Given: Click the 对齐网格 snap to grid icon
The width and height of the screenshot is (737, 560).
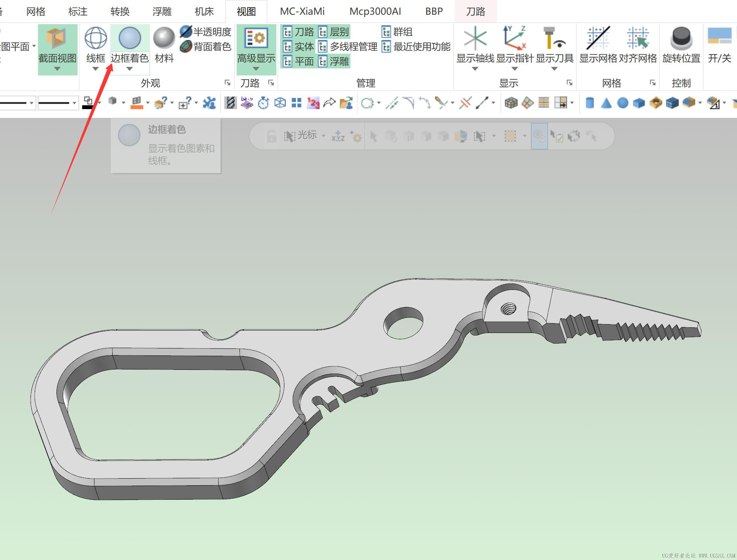Looking at the screenshot, I should pos(638,38).
